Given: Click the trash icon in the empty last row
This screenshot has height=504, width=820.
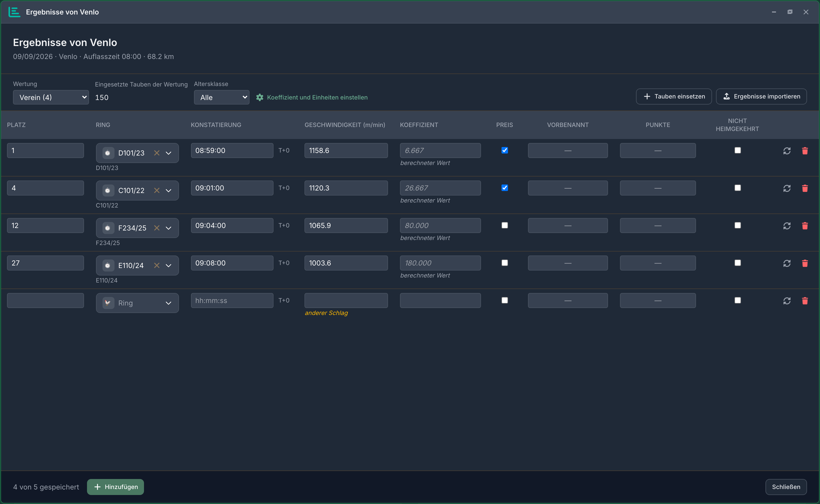Looking at the screenshot, I should coord(805,301).
